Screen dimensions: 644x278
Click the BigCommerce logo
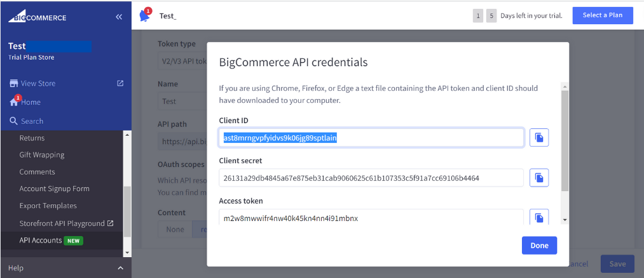coord(38,17)
